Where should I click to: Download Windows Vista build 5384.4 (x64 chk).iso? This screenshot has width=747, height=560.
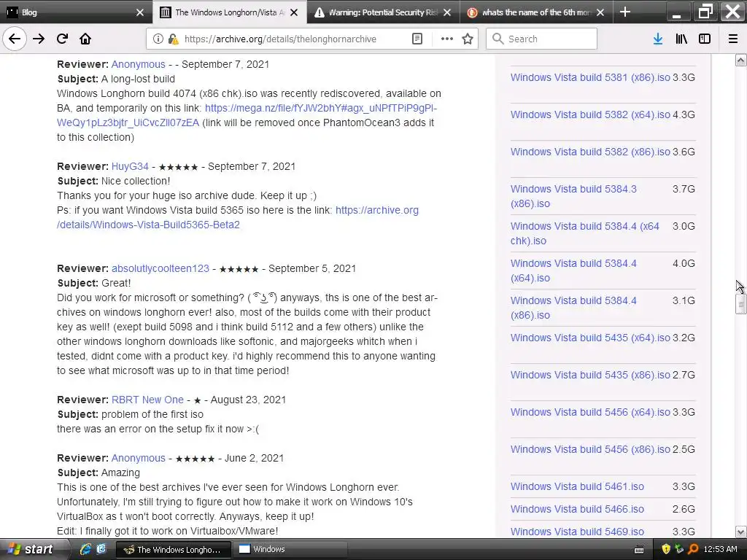(x=585, y=233)
